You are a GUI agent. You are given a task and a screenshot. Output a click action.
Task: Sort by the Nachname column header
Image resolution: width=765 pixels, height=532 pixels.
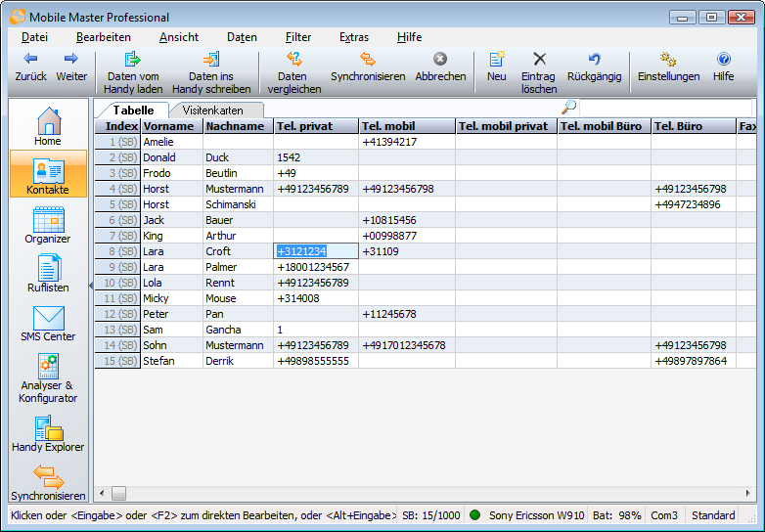coord(237,126)
